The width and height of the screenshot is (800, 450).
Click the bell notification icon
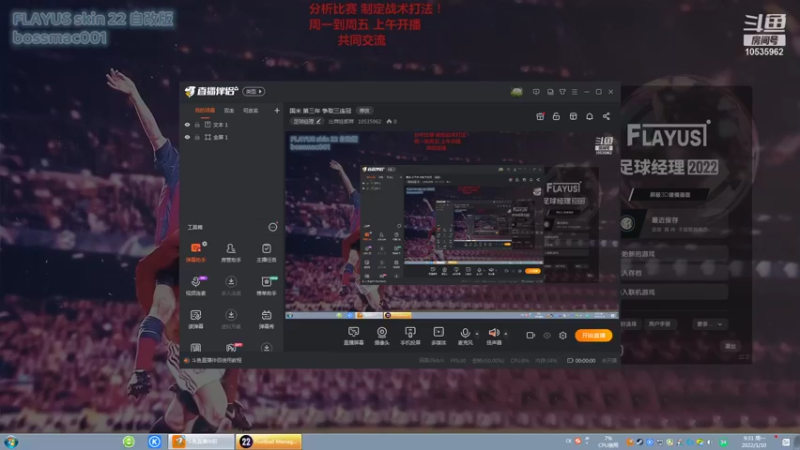point(589,116)
